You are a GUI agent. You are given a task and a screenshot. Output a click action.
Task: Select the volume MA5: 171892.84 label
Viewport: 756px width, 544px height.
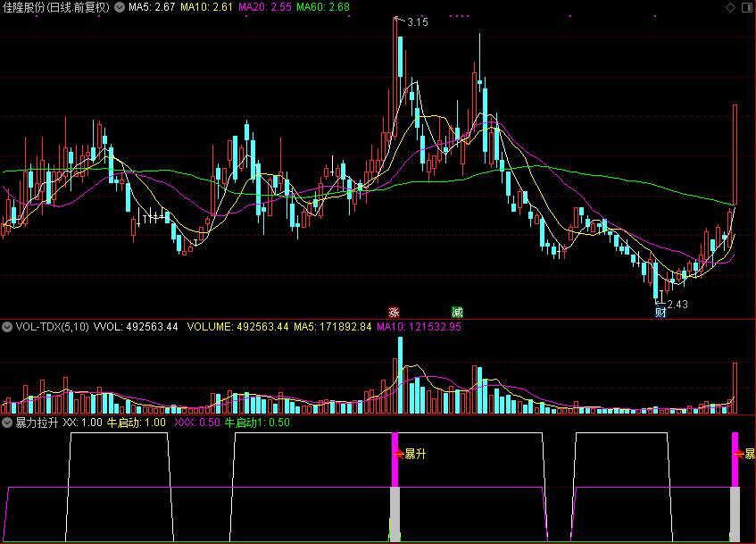tap(333, 327)
